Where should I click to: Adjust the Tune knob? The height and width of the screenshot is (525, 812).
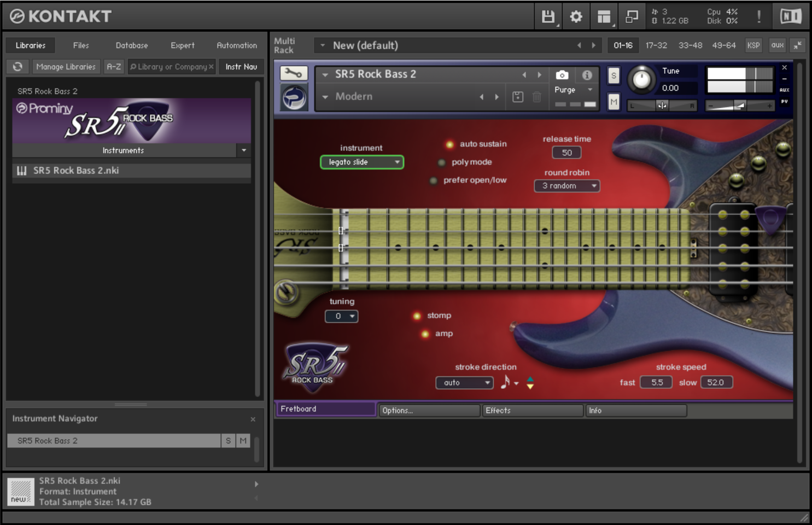(641, 79)
